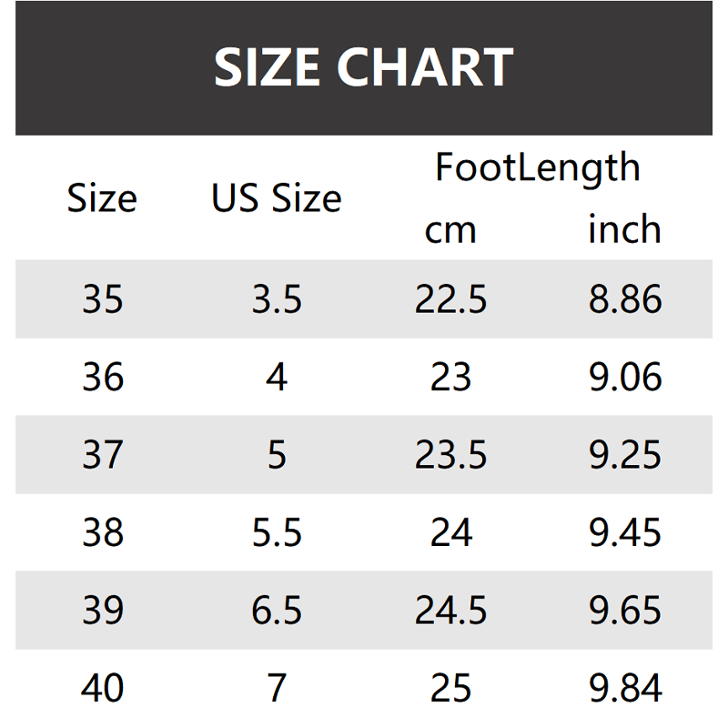
Task: Select size 36 in the Size column
Action: (x=102, y=377)
